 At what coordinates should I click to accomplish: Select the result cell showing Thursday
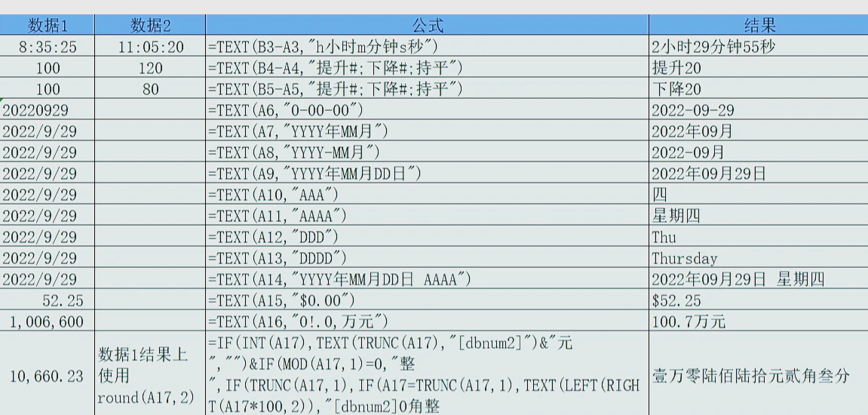click(x=757, y=258)
